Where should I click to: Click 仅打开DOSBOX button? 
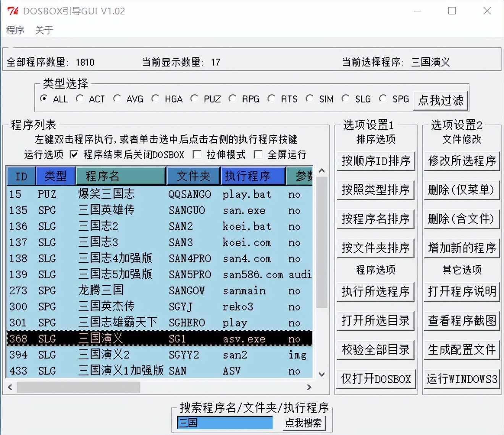376,378
